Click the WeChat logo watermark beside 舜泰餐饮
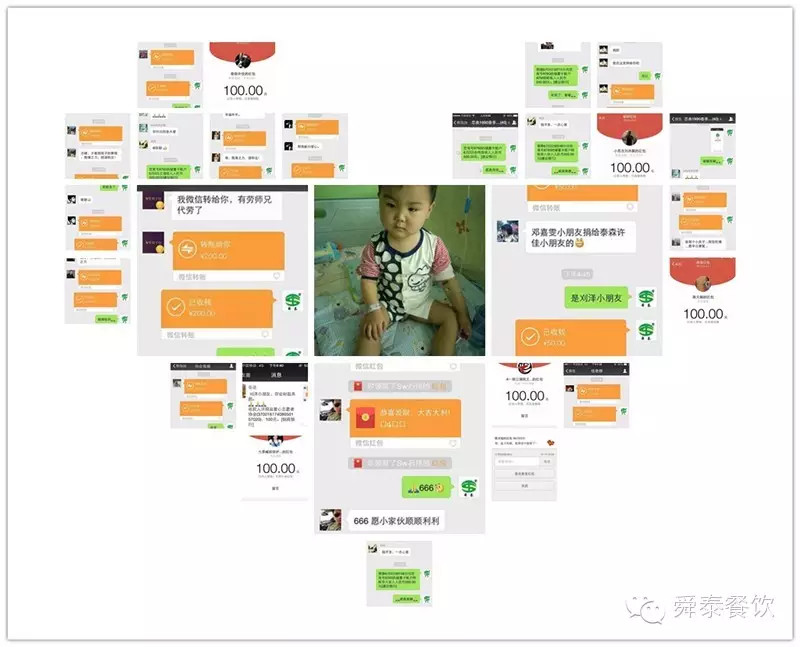800x647 pixels. point(645,609)
